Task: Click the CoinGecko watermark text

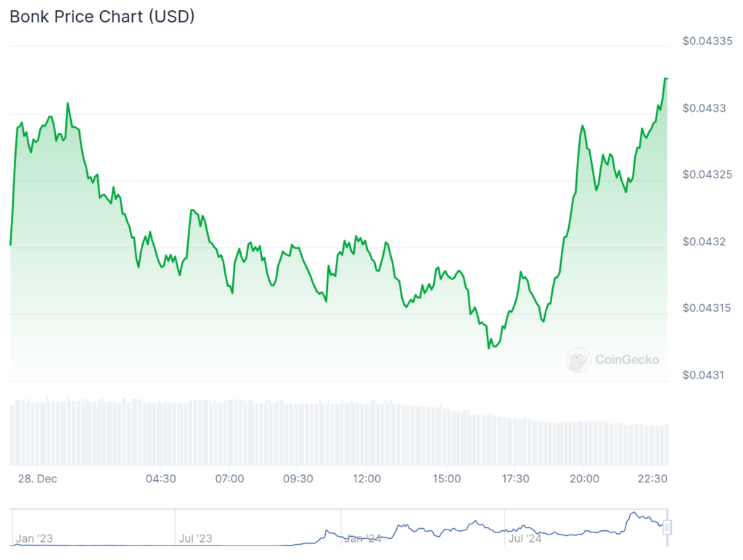Action: click(x=627, y=359)
